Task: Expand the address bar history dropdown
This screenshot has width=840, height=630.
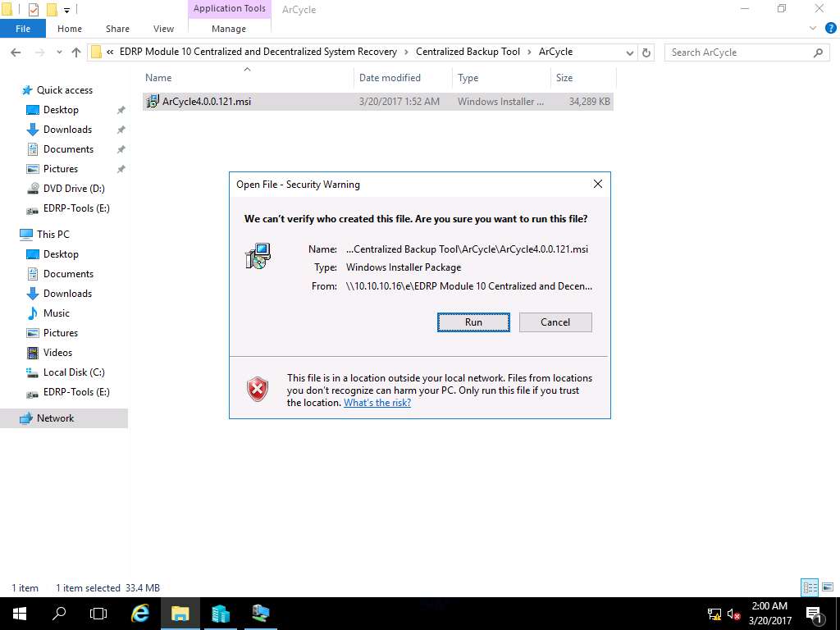Action: point(630,52)
